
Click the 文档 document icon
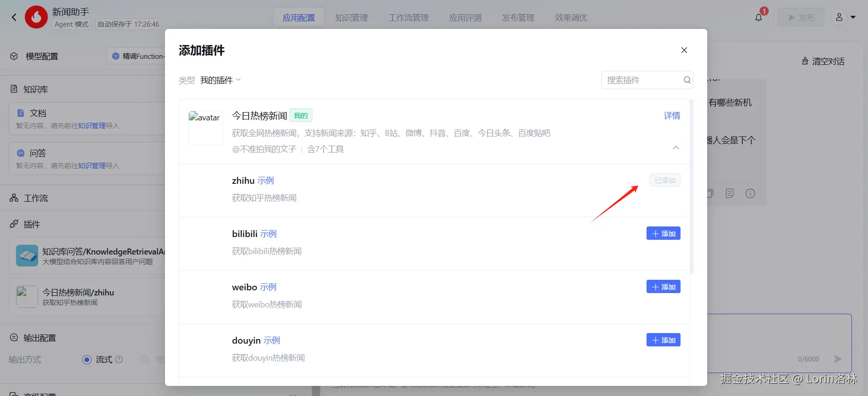21,113
